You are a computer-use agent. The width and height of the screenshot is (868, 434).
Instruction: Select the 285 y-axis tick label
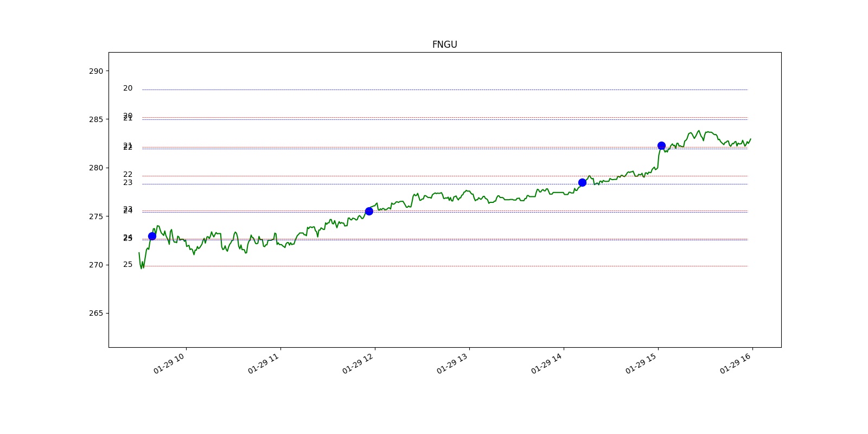click(x=96, y=119)
